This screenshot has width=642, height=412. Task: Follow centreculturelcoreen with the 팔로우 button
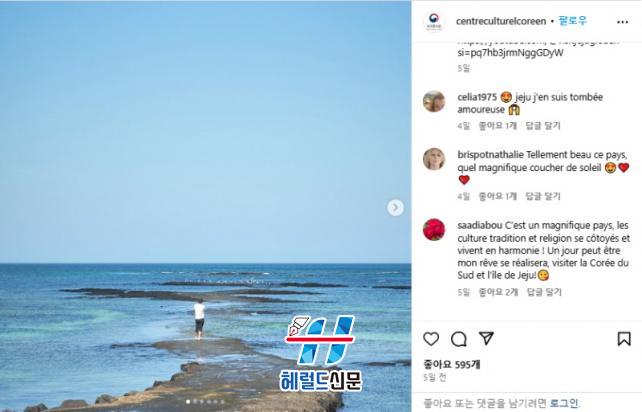click(572, 21)
